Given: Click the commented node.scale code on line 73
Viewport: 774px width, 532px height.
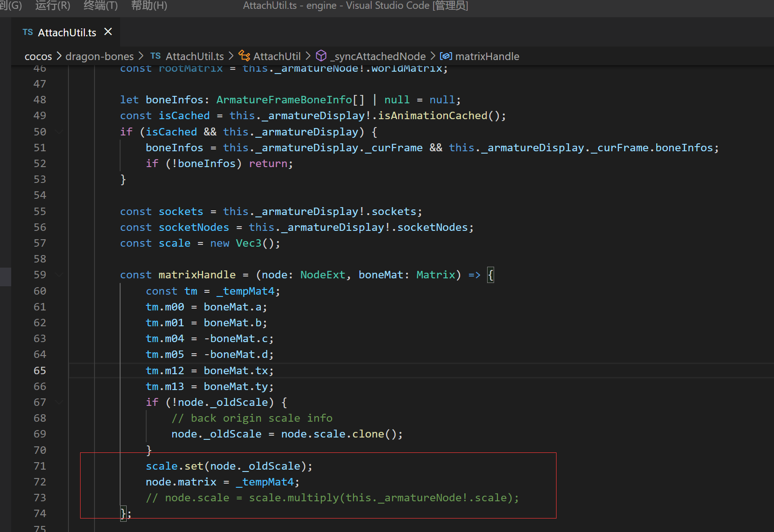Looking at the screenshot, I should (332, 498).
